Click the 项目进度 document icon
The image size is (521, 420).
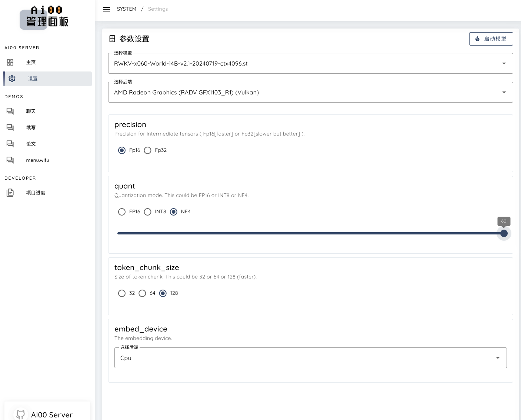pyautogui.click(x=10, y=193)
